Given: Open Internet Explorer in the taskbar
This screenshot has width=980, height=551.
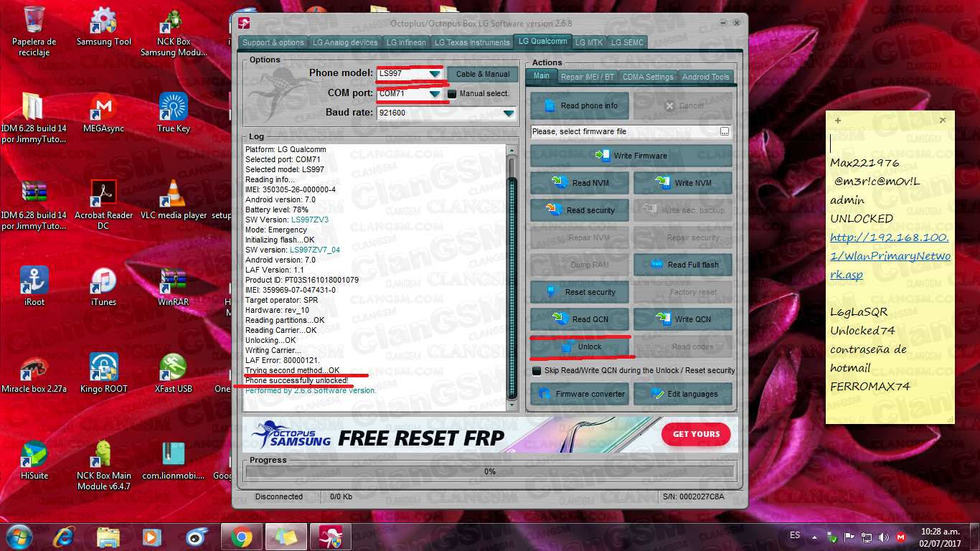Looking at the screenshot, I should click(x=65, y=536).
